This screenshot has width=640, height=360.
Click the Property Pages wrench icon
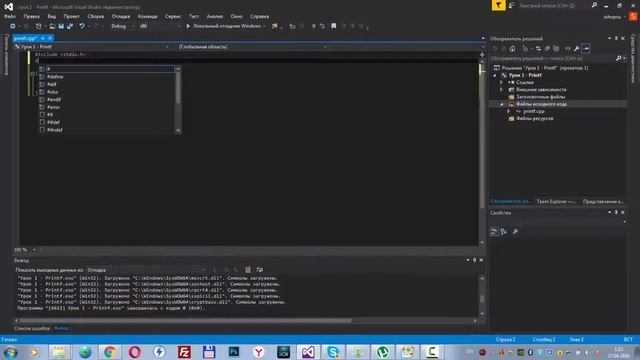coord(516,232)
